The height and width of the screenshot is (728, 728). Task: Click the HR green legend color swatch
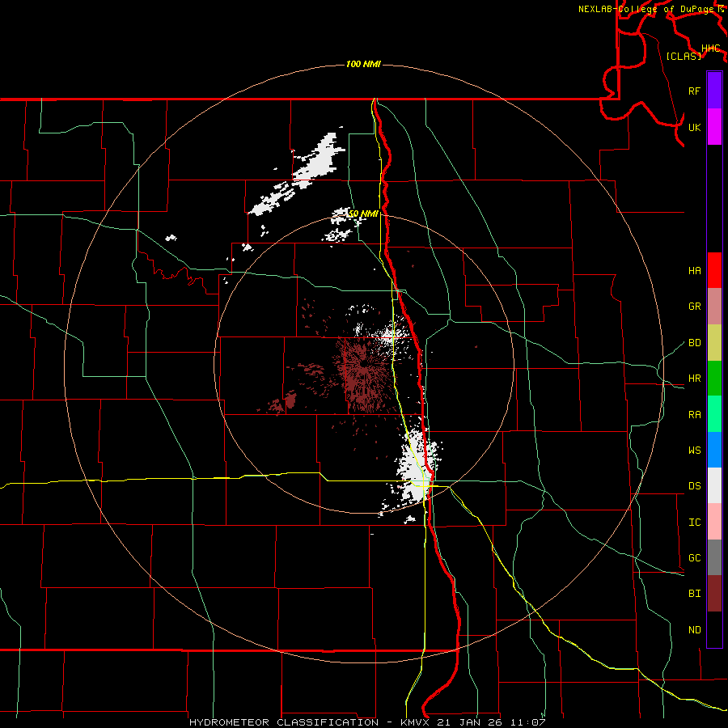pyautogui.click(x=714, y=378)
